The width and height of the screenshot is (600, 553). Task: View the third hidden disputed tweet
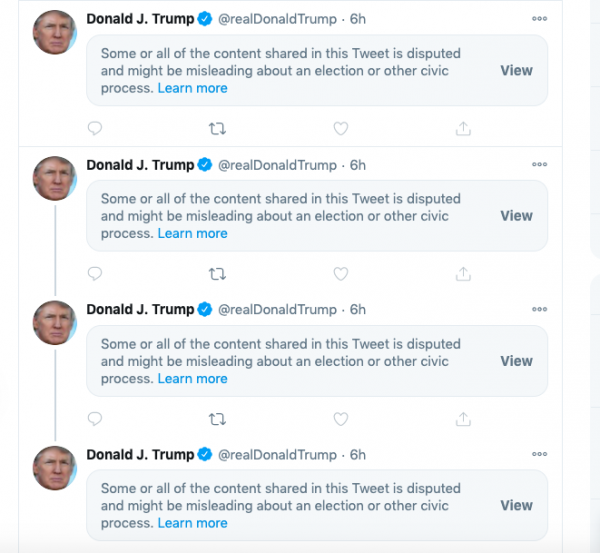(x=516, y=361)
